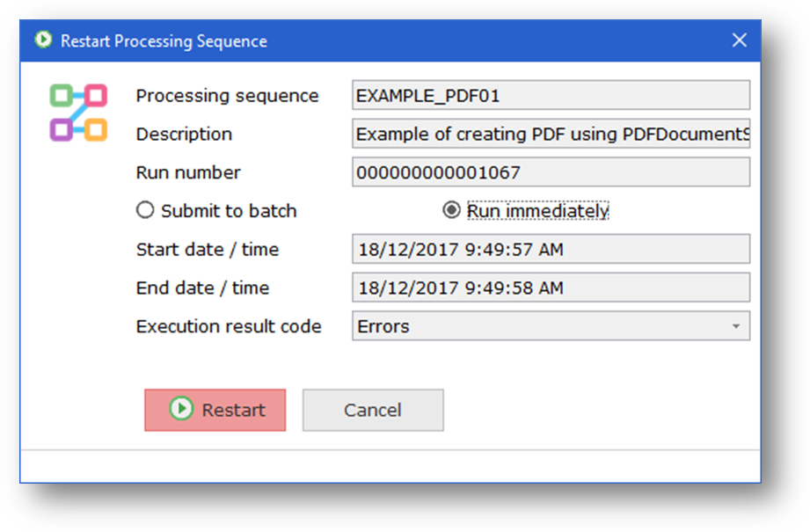Focus the Run number field

[x=551, y=172]
